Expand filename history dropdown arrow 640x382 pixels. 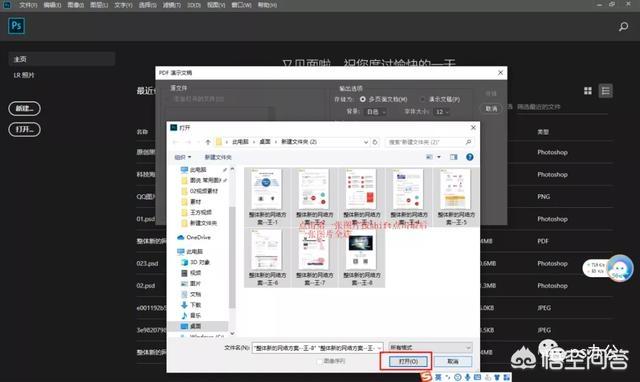pyautogui.click(x=379, y=348)
